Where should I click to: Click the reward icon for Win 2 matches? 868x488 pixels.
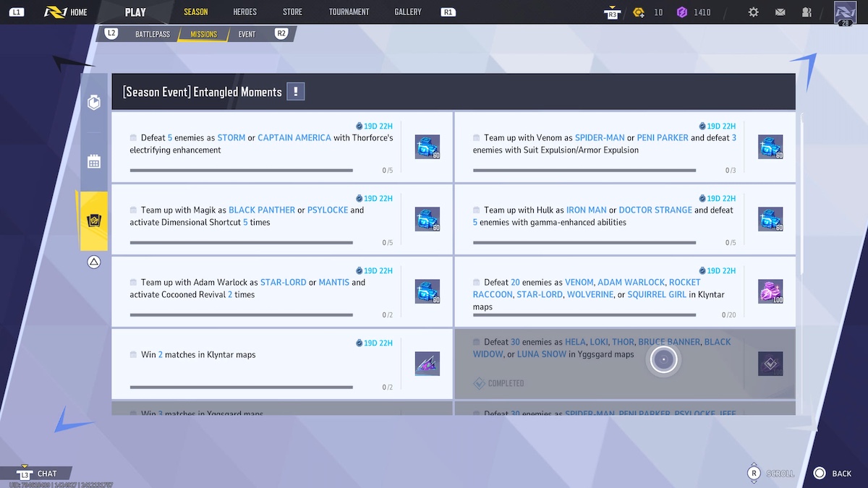pyautogui.click(x=427, y=364)
